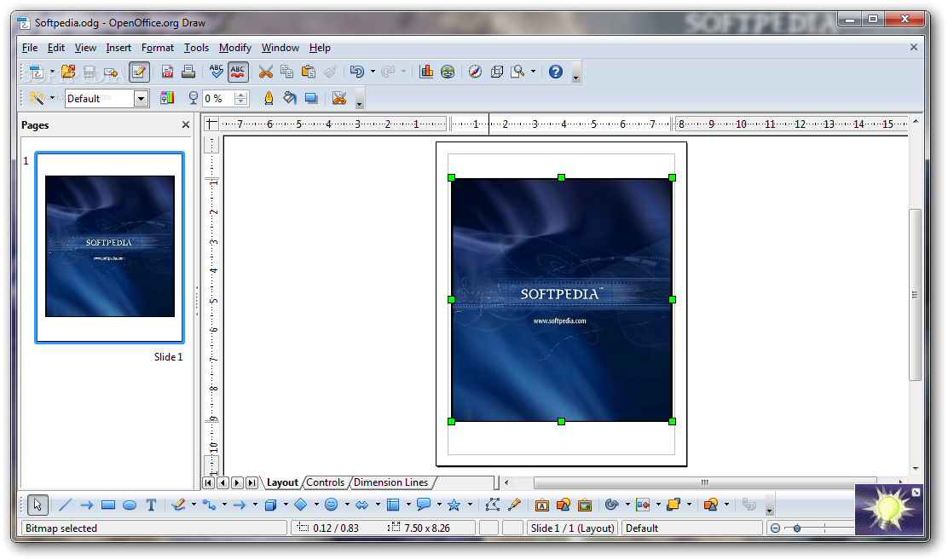This screenshot has height=560, width=948.
Task: Click the transparency 0 % field
Action: [218, 99]
